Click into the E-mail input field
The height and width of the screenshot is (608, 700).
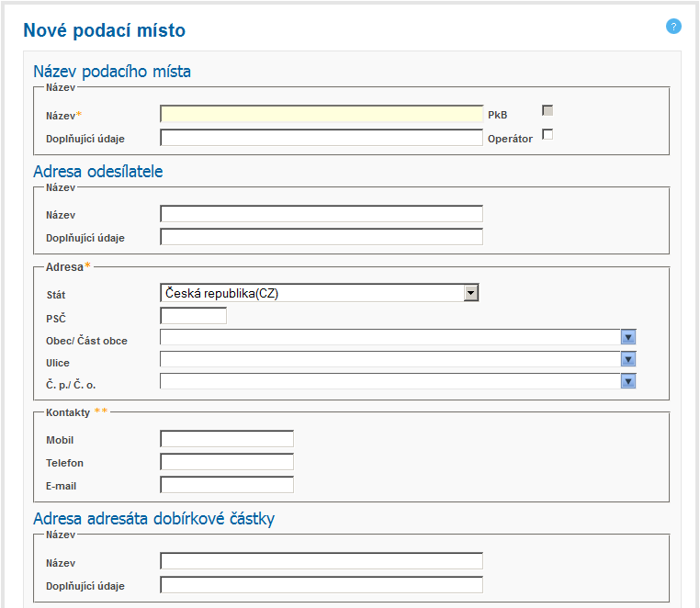click(x=227, y=485)
